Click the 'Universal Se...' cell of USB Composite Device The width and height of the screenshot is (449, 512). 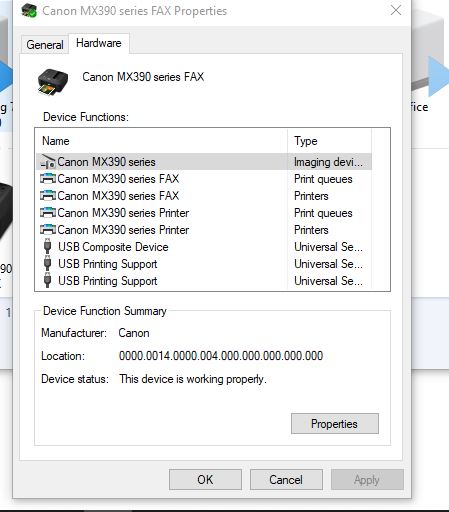328,247
